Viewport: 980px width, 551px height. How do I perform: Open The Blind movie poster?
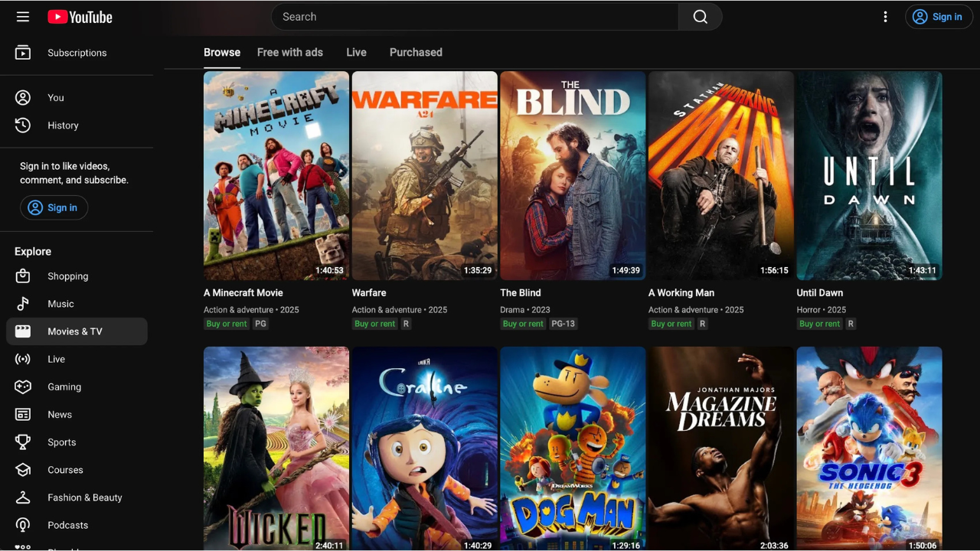click(573, 176)
